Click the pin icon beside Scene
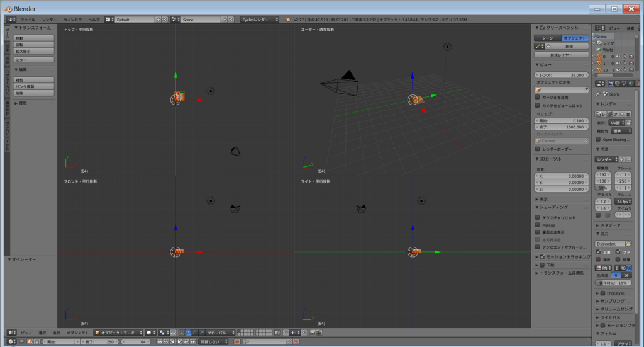This screenshot has height=347, width=644. (x=597, y=94)
